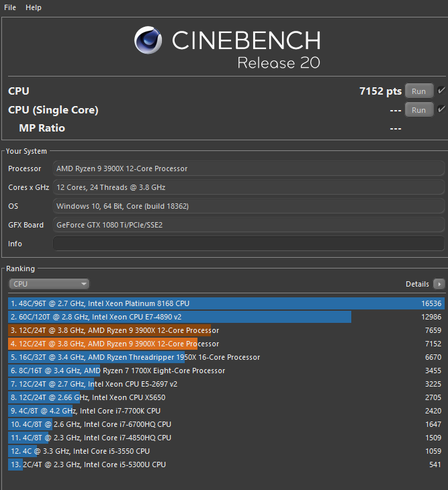
Task: Open the CPU ranking dropdown
Action: [x=49, y=284]
